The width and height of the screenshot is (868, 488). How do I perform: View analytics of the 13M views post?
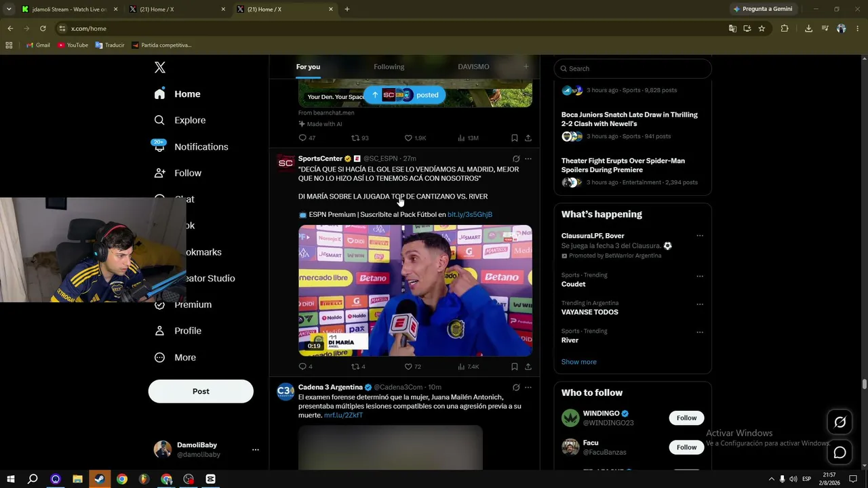(x=468, y=138)
